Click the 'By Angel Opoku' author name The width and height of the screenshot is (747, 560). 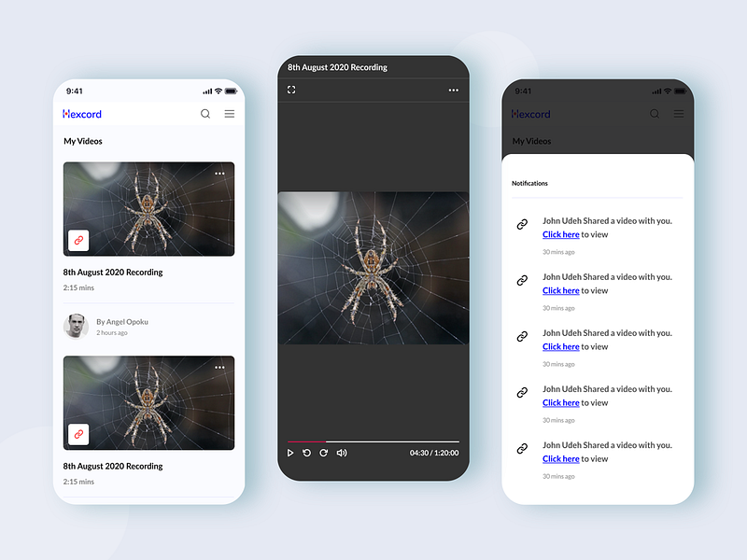[122, 322]
